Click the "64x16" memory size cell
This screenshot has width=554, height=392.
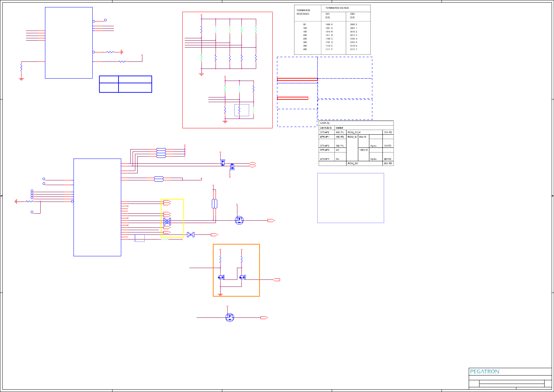(363, 137)
